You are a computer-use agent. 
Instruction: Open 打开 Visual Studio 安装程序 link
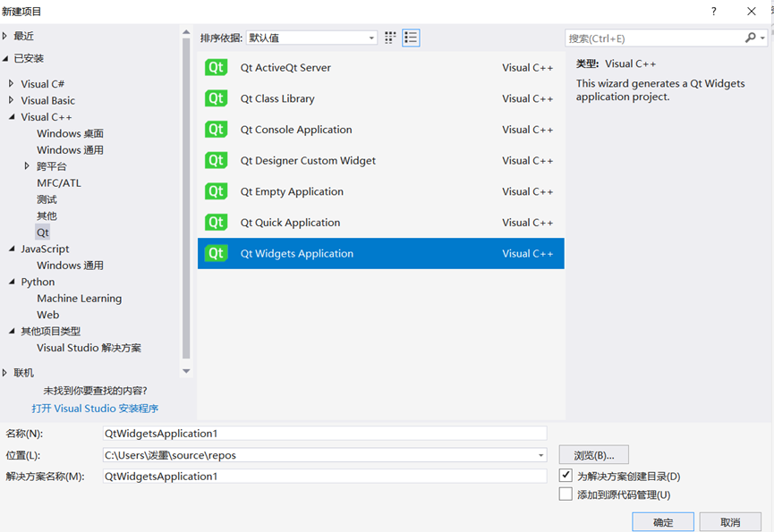[95, 409]
